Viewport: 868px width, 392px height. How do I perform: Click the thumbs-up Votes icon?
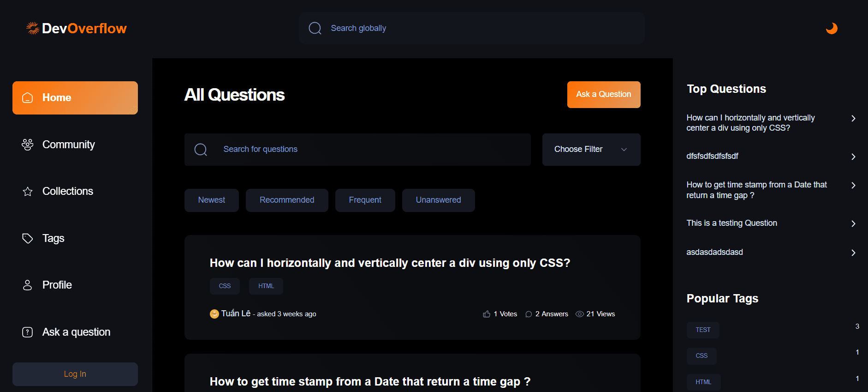(x=487, y=314)
